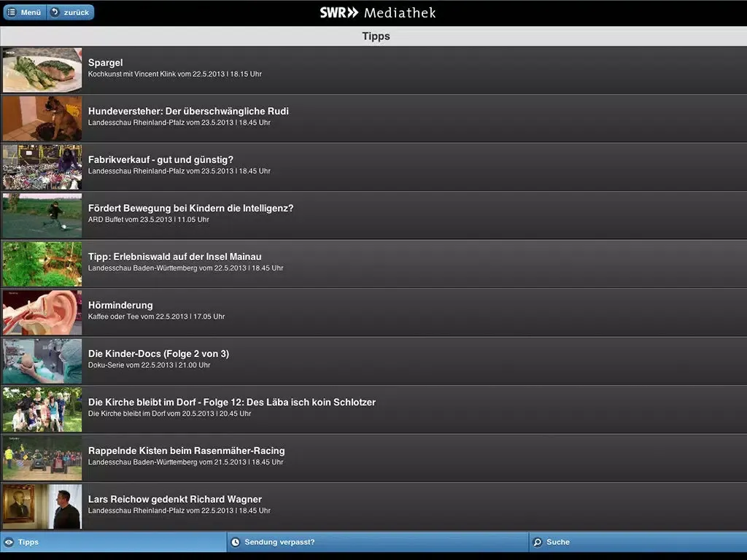Select 'Die Kinder-Docs (Folge 2 von 3)'

coord(158,354)
